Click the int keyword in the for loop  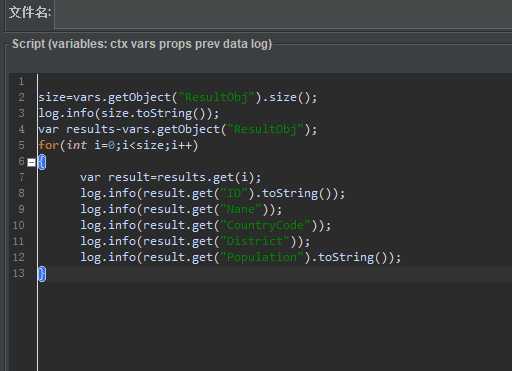pyautogui.click(x=77, y=145)
